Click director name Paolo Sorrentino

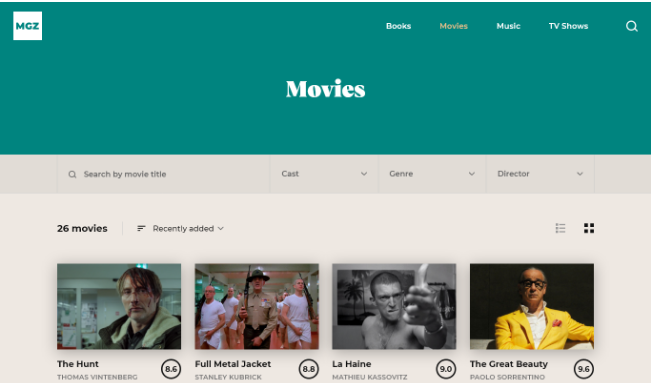click(507, 377)
